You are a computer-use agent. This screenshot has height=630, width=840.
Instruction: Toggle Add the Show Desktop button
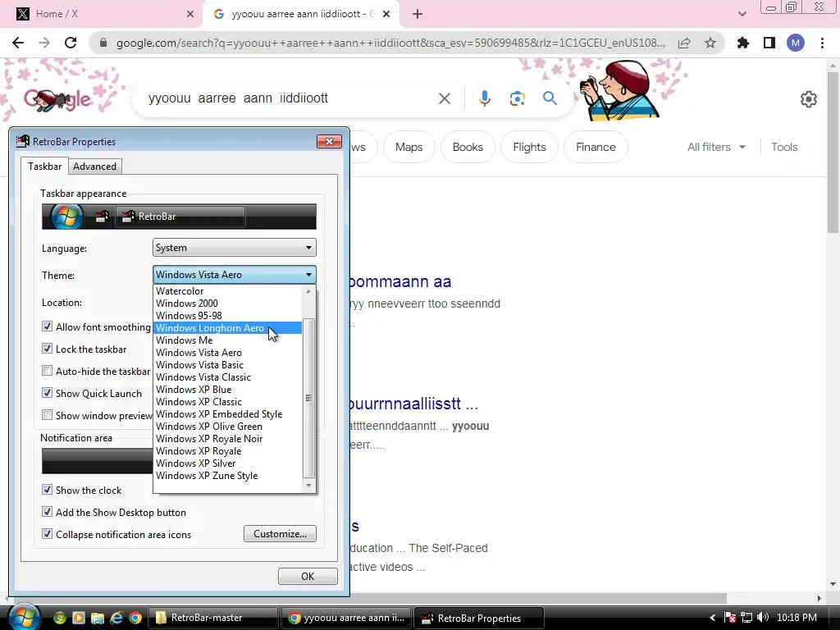point(47,512)
